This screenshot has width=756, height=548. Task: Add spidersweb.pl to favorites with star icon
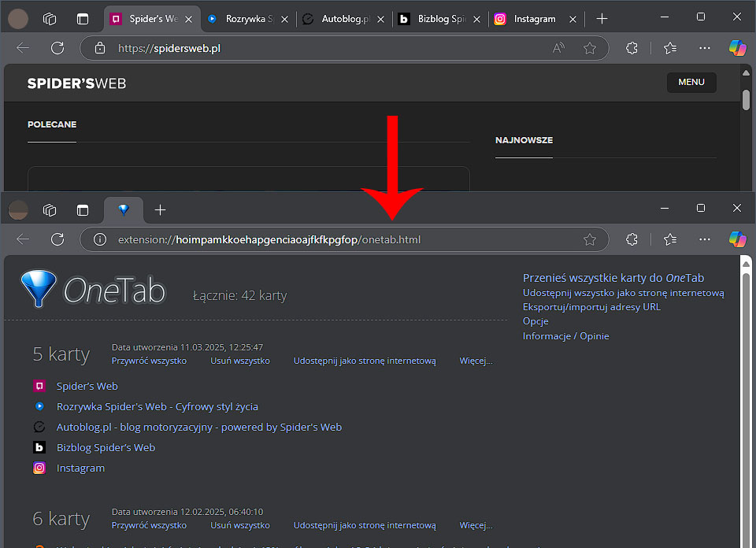[590, 48]
